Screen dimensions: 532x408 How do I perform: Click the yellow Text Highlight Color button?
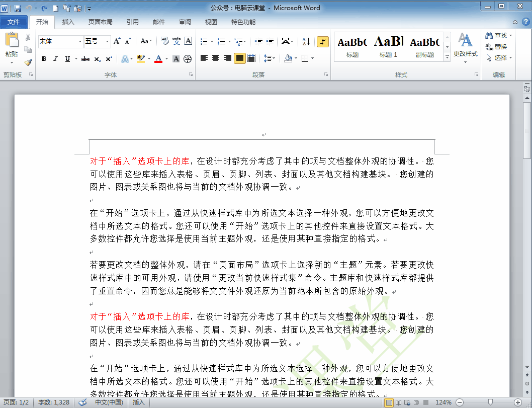pos(140,59)
